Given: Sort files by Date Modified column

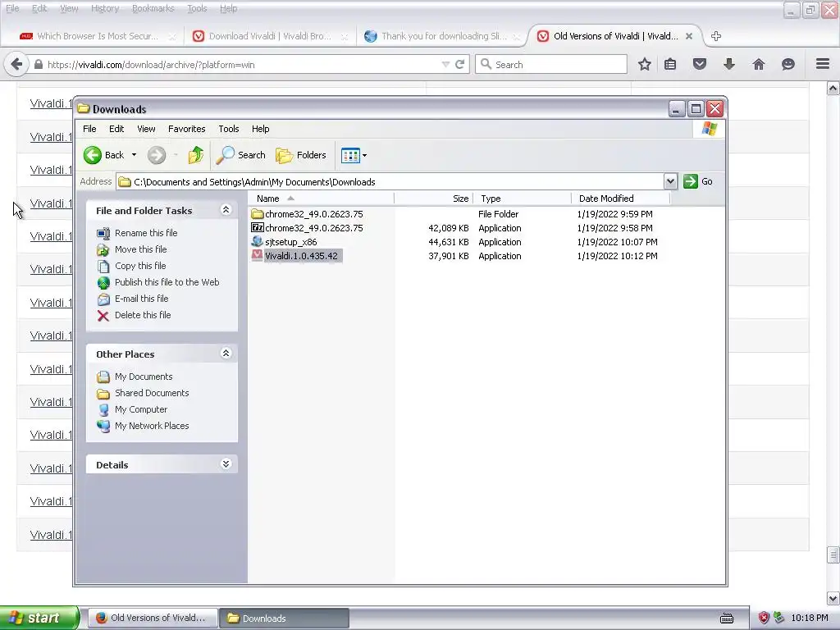Looking at the screenshot, I should click(621, 199).
